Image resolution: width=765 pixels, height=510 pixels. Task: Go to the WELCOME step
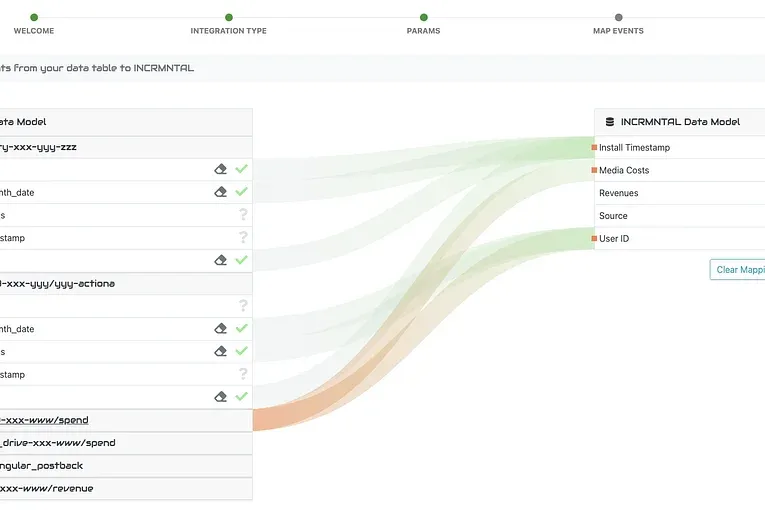[x=34, y=24]
